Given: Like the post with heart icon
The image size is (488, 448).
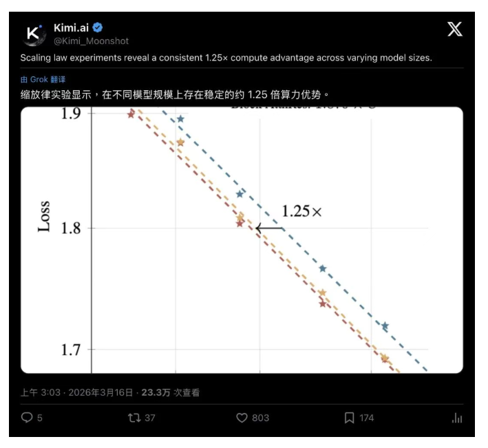Looking at the screenshot, I should [x=242, y=418].
